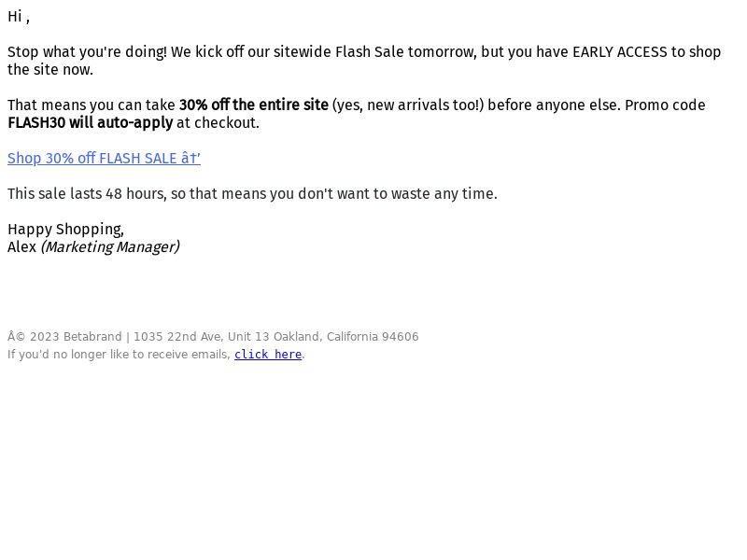Click the bold 'FLASH30 will auto-apply' text
The width and height of the screenshot is (747, 560).
[90, 123]
